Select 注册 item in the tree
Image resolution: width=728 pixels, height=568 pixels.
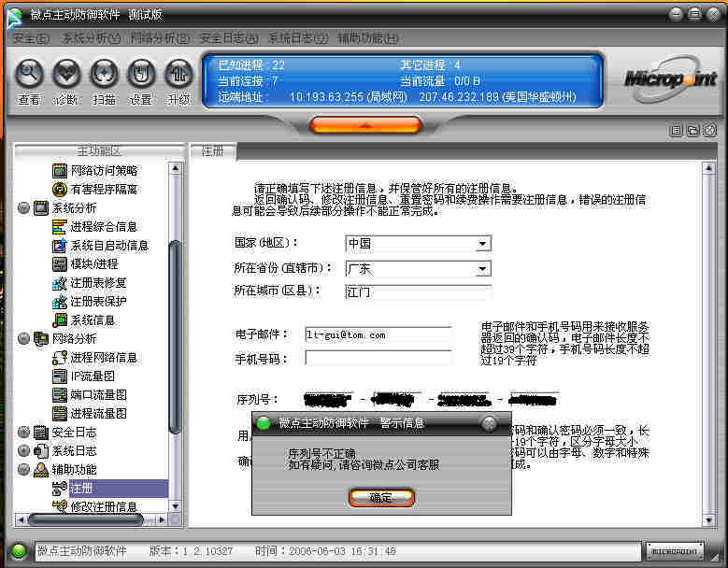pos(119,489)
